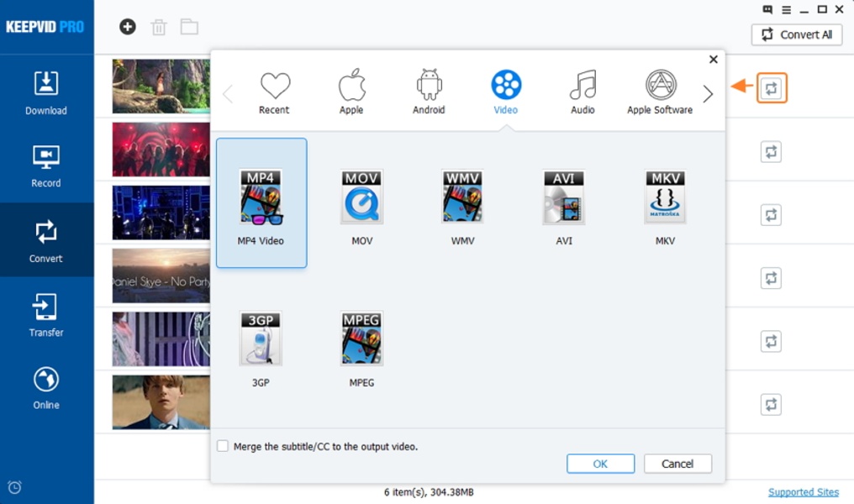Switch to the Android devices tab

pyautogui.click(x=429, y=92)
